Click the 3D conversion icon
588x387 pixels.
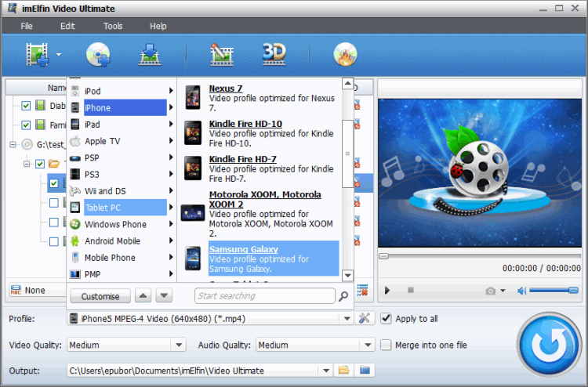point(274,54)
